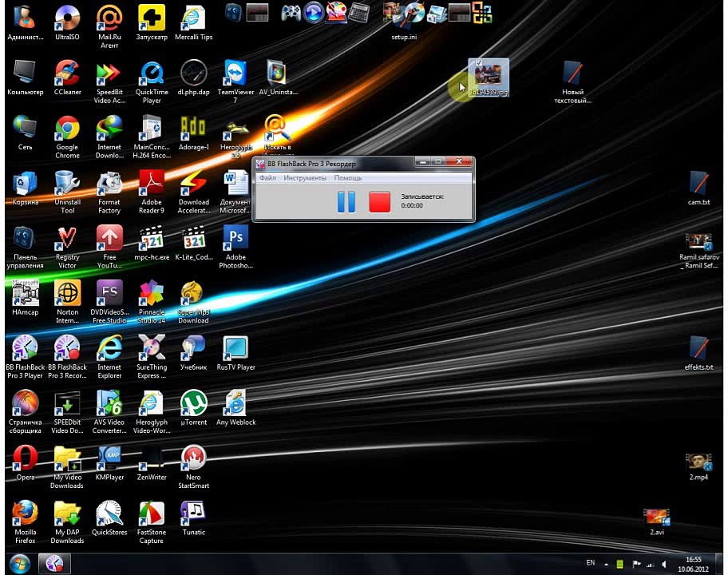Image resolution: width=728 pixels, height=575 pixels.
Task: Pause the FlashBack recording
Action: click(346, 202)
